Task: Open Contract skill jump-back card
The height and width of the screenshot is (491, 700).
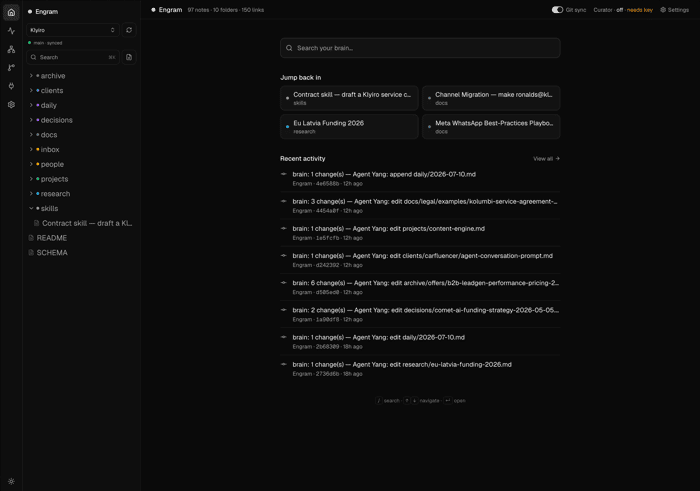Action: [x=349, y=98]
